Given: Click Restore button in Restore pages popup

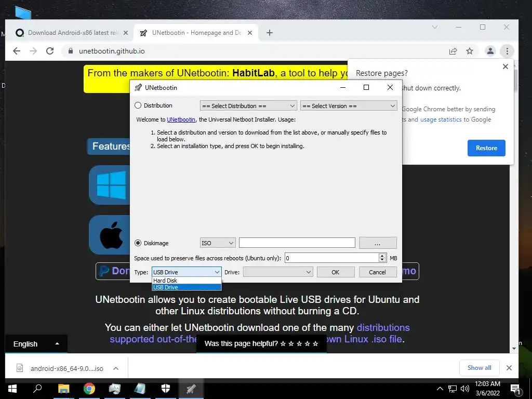Looking at the screenshot, I should (486, 148).
